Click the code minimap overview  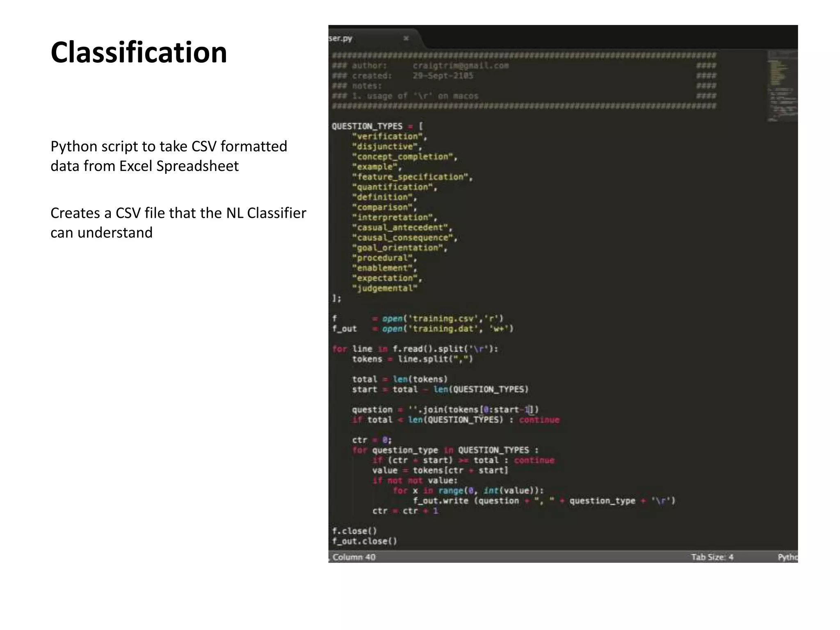tap(782, 86)
